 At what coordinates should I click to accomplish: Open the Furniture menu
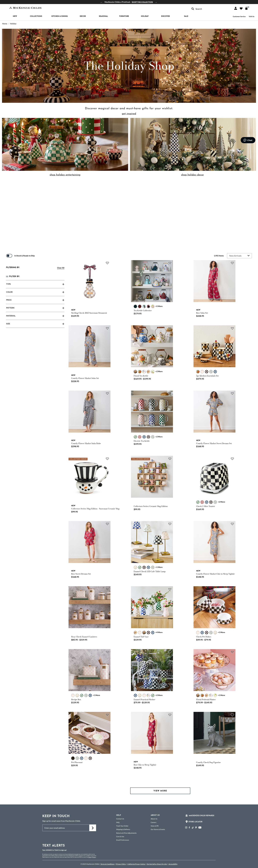click(124, 16)
